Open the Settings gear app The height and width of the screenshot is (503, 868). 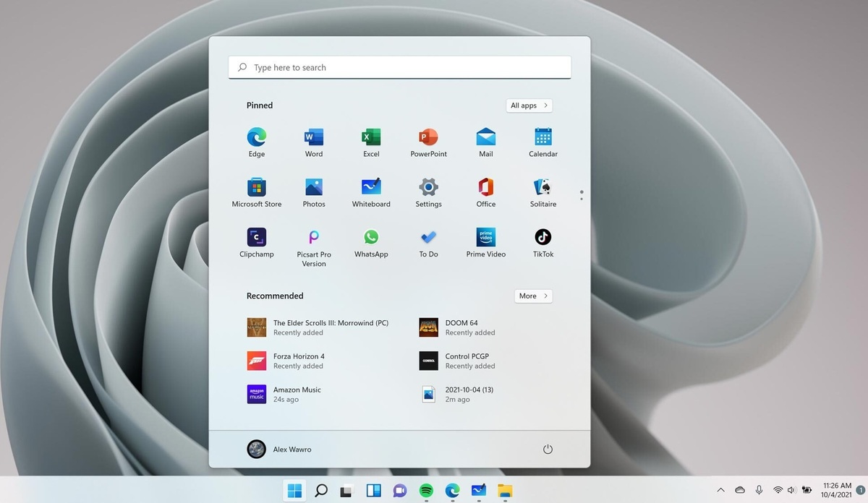(428, 192)
